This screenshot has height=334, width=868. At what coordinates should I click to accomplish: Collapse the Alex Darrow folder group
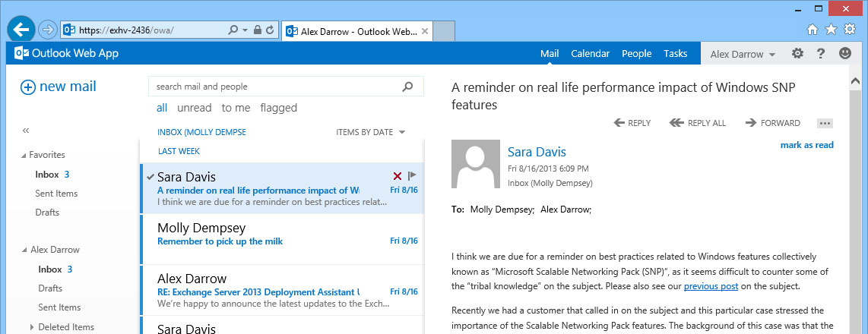pyautogui.click(x=24, y=250)
